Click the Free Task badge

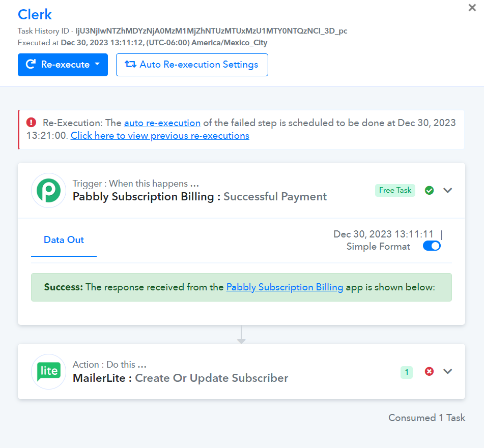[395, 190]
